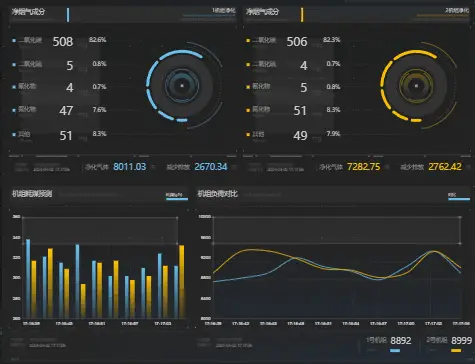Image resolution: width=475 pixels, height=364 pixels.
Task: Click the yellow 7282.75 purified gas value
Action: 364,167
